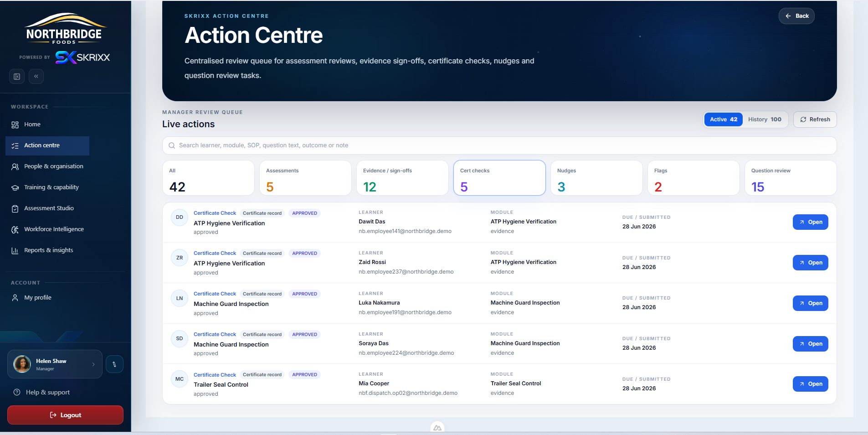Focus the learner search field
The height and width of the screenshot is (435, 868).
(499, 145)
